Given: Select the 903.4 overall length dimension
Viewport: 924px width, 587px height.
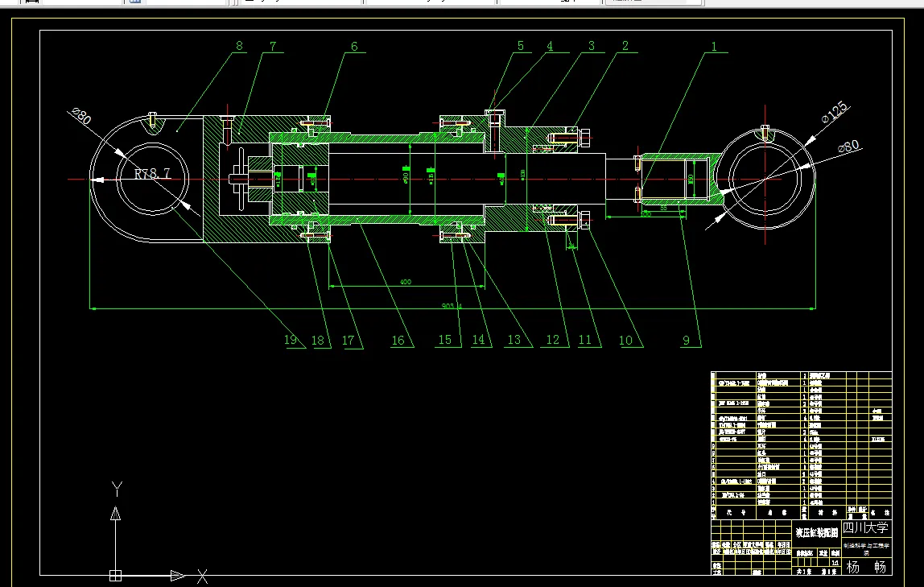Looking at the screenshot, I should (x=452, y=307).
